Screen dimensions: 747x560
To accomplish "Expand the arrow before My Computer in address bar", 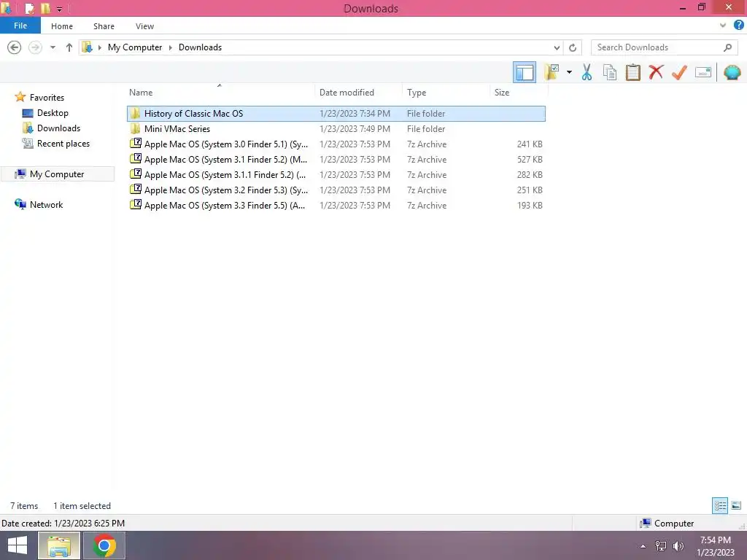I will pyautogui.click(x=99, y=47).
